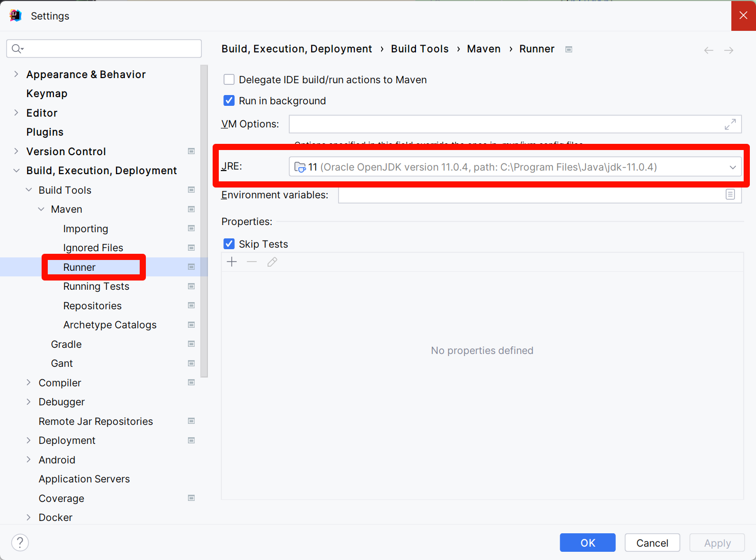Screen dimensions: 756x560
Task: Open help with the question mark icon
Action: [x=20, y=543]
